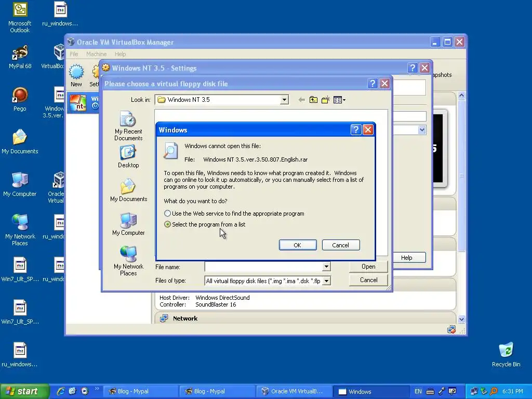Open My Documents in file dialog places bar
532x399 pixels.
(128, 190)
